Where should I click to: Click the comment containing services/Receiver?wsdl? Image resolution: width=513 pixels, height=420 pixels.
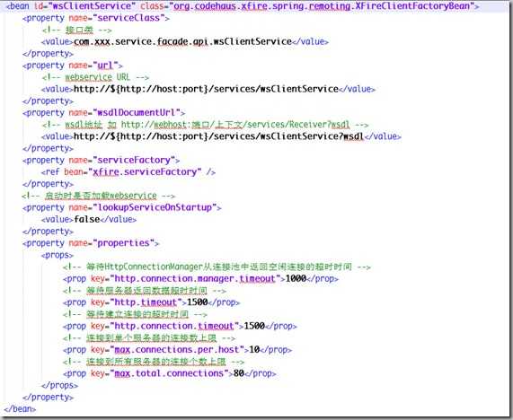pos(205,125)
